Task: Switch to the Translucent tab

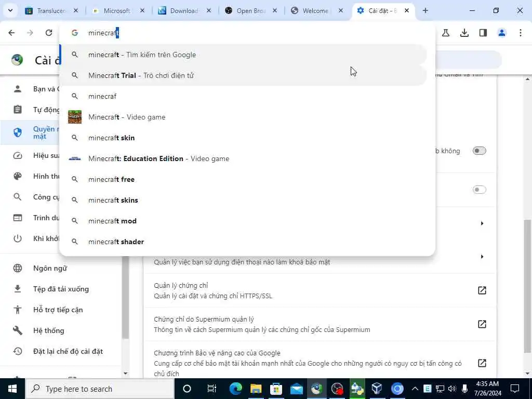Action: [x=51, y=10]
